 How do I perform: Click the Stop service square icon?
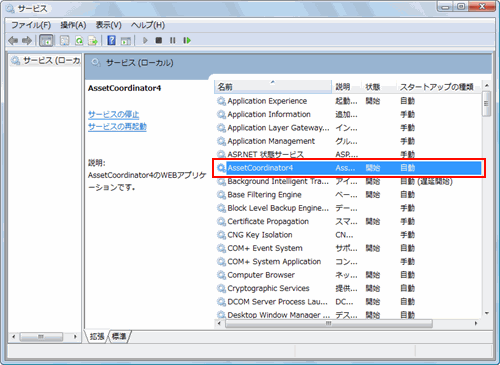(159, 41)
